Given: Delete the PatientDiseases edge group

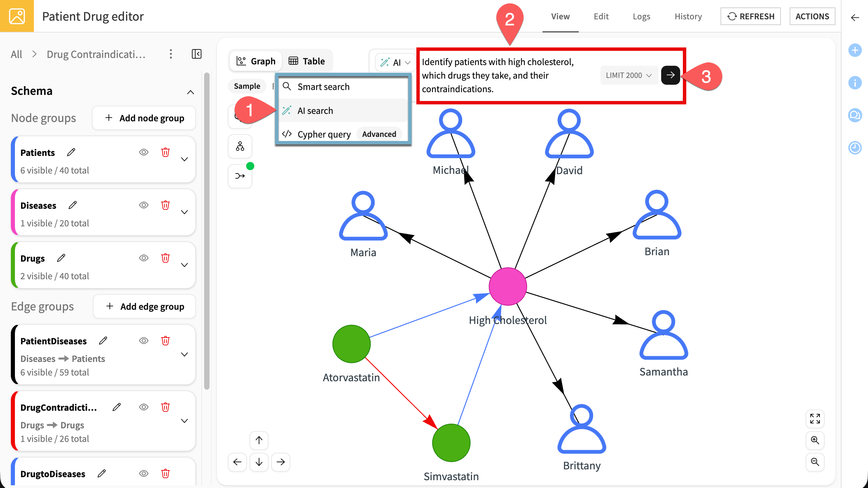Looking at the screenshot, I should [x=165, y=341].
